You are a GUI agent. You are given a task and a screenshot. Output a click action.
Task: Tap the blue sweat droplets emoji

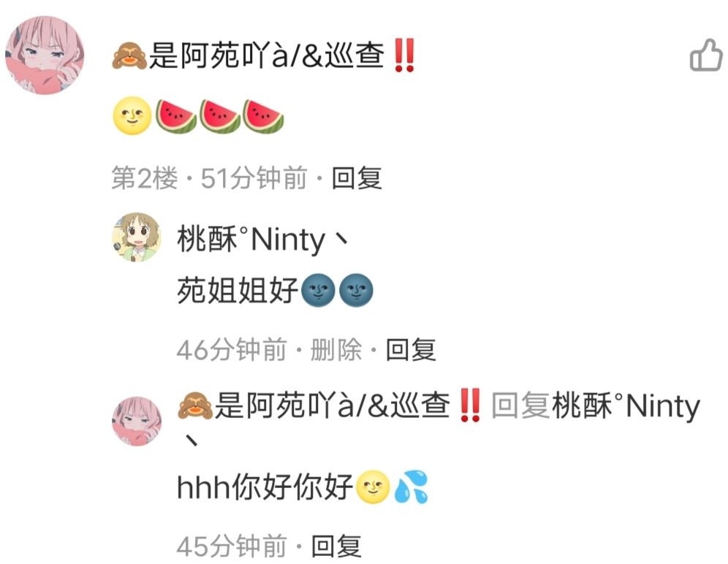pyautogui.click(x=411, y=487)
